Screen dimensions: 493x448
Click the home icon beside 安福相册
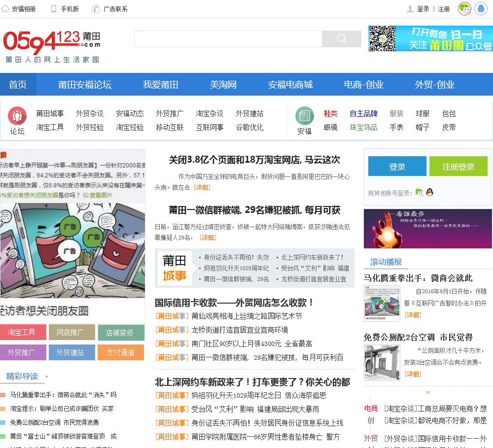pyautogui.click(x=5, y=9)
